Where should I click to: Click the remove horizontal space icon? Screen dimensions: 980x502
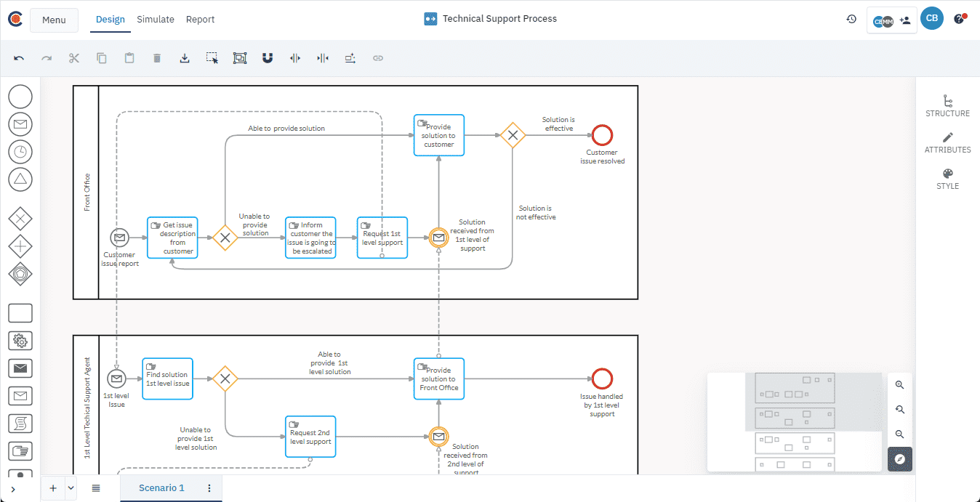pyautogui.click(x=323, y=58)
